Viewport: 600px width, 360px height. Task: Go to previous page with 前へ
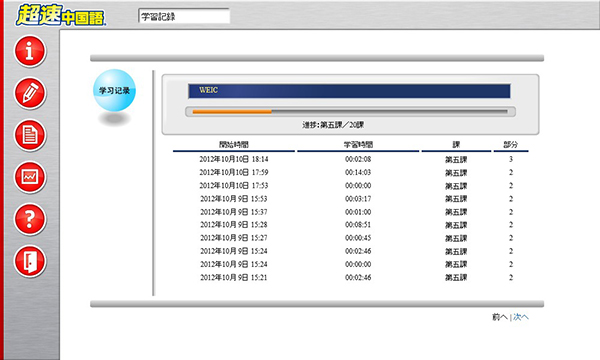(500, 317)
